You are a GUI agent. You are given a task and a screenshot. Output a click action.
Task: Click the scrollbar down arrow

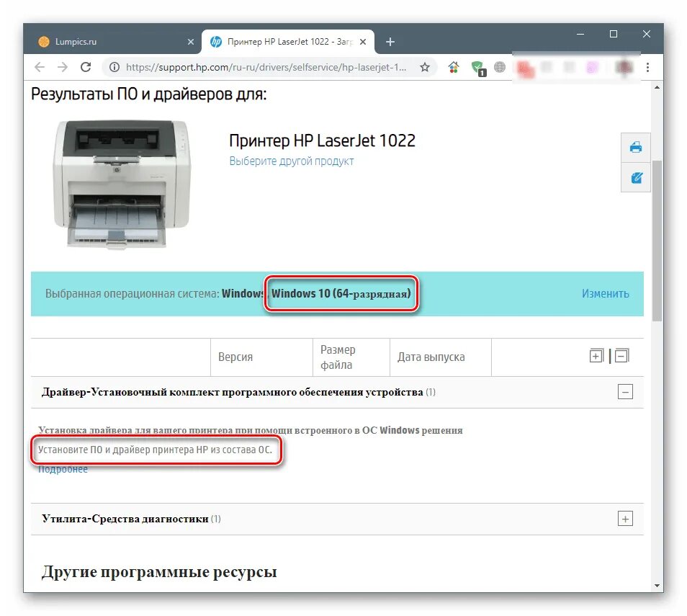point(657,585)
